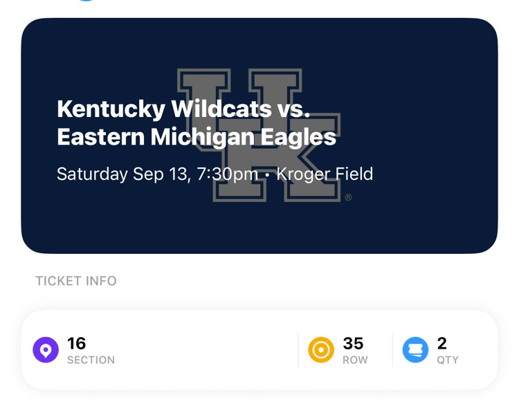Open the Kentucky Wildcats vs. event title
This screenshot has height=420, width=519.
point(183,109)
